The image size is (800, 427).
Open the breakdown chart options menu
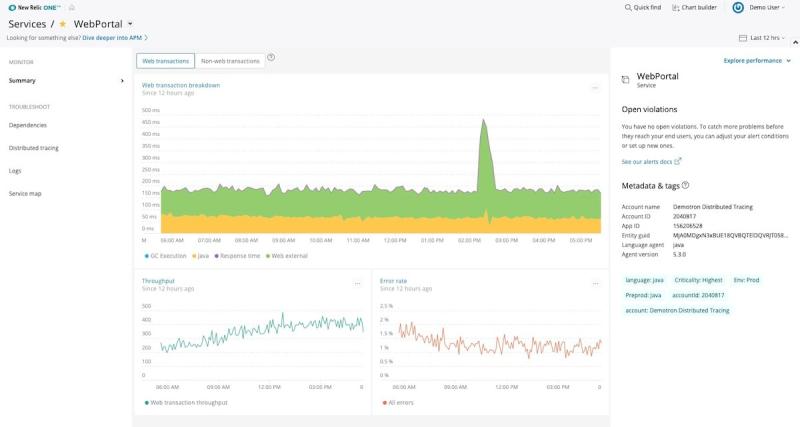point(595,88)
